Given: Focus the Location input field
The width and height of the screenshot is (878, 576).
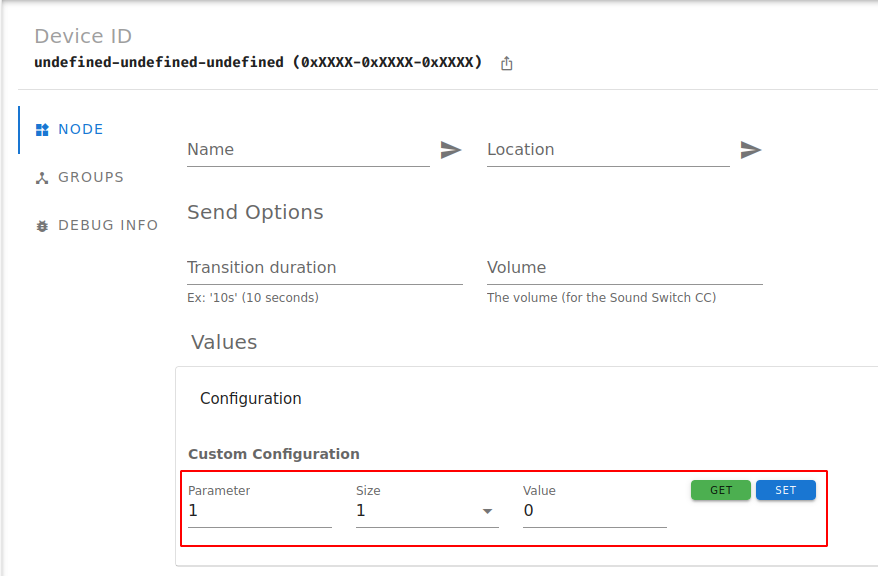Looking at the screenshot, I should point(608,150).
